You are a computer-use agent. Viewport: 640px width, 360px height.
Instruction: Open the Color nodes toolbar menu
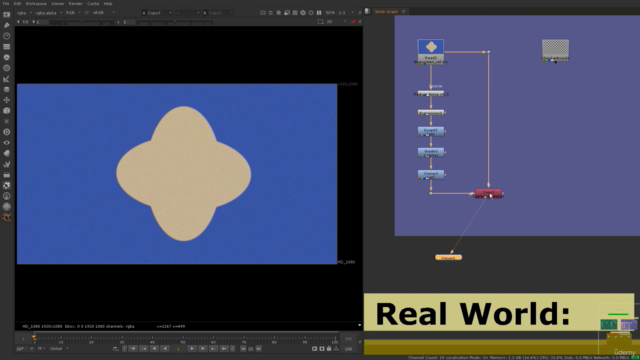tap(7, 57)
